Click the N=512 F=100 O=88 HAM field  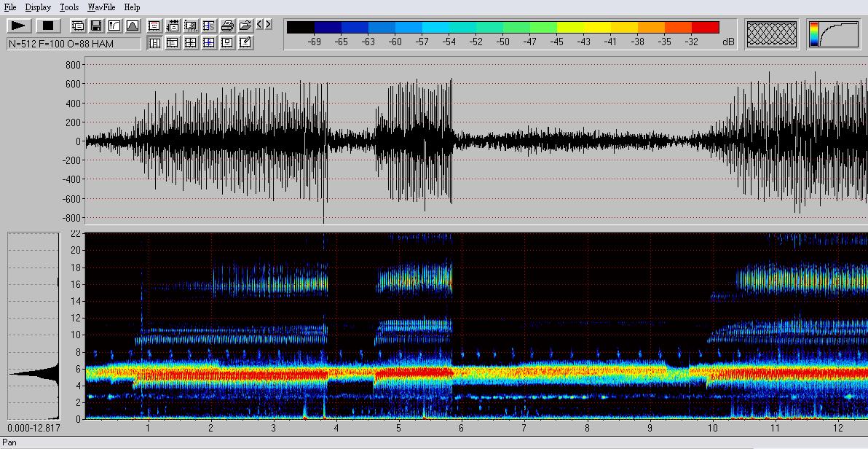coord(73,44)
